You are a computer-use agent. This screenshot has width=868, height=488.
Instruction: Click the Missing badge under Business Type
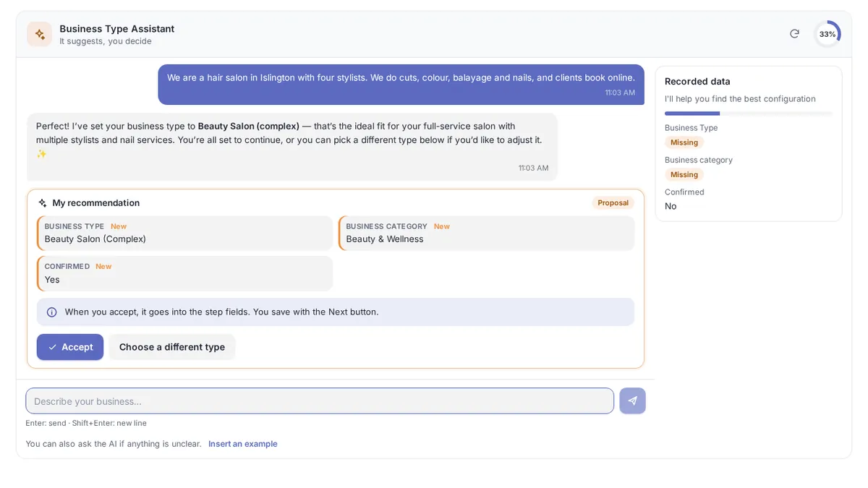684,142
